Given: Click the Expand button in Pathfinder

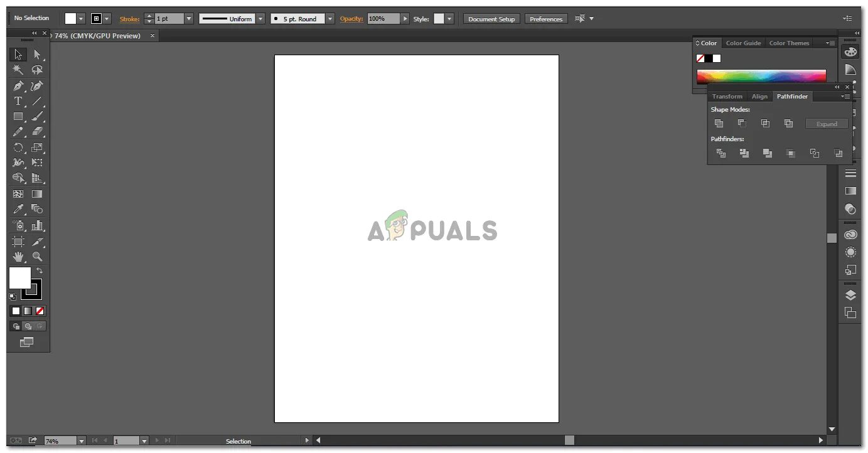Looking at the screenshot, I should (827, 124).
